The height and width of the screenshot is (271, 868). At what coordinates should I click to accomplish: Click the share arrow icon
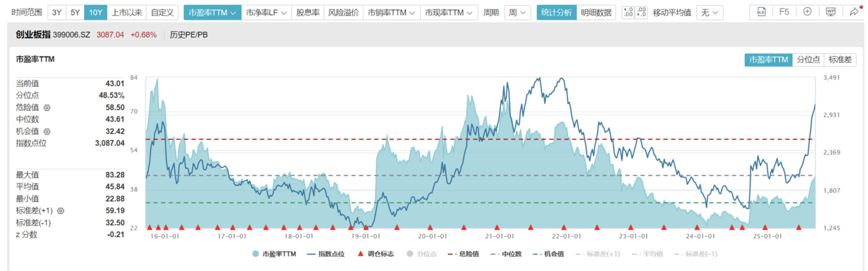(854, 13)
